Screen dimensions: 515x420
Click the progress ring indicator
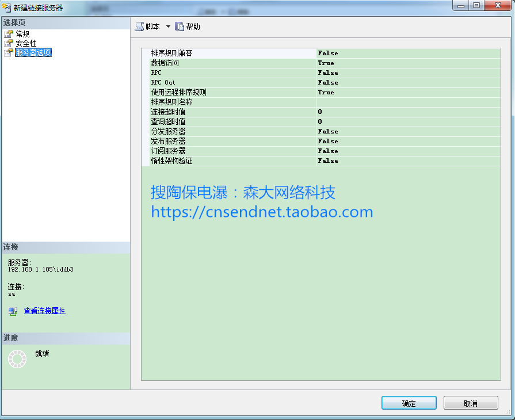tap(17, 359)
